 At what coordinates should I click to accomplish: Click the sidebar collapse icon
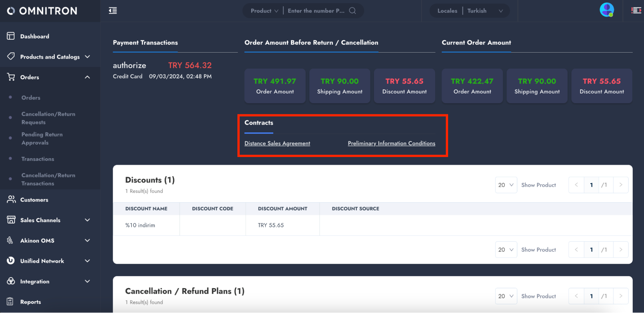(113, 11)
